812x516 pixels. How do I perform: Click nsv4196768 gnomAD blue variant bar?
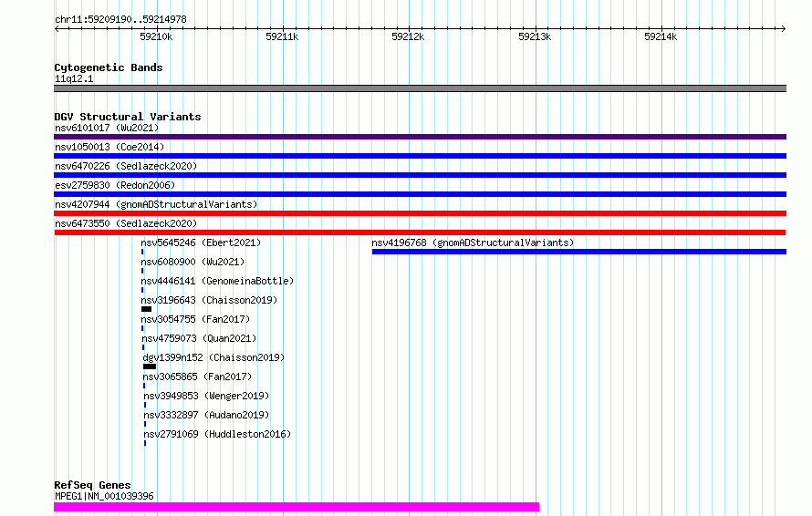[x=579, y=252]
